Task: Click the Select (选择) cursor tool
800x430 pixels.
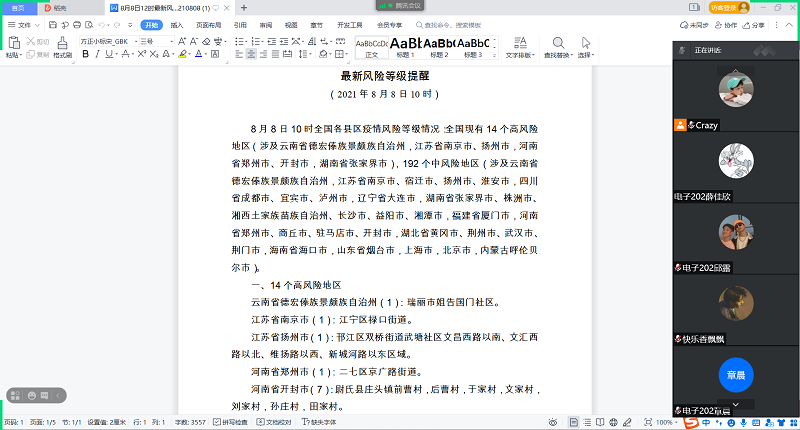Action: coord(586,46)
